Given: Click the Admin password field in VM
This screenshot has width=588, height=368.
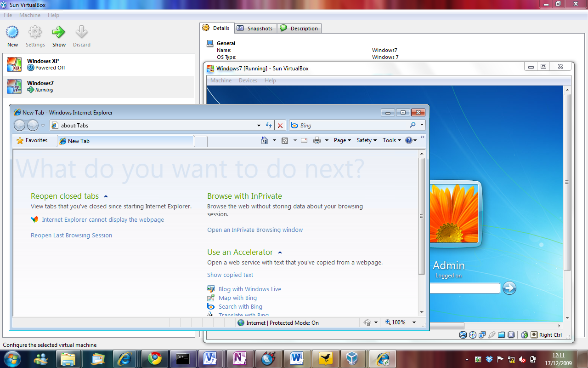Looking at the screenshot, I should [x=464, y=288].
